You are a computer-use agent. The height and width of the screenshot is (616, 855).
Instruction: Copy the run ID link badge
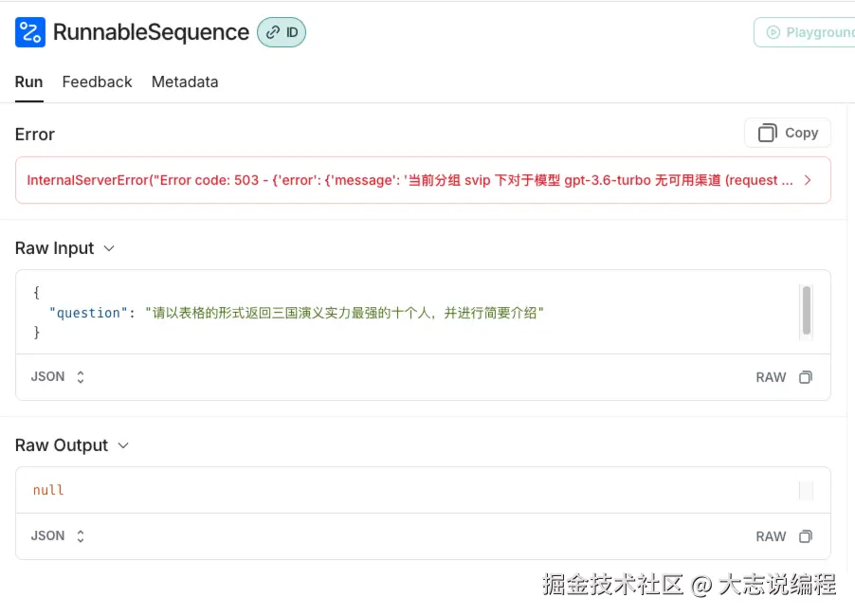282,32
